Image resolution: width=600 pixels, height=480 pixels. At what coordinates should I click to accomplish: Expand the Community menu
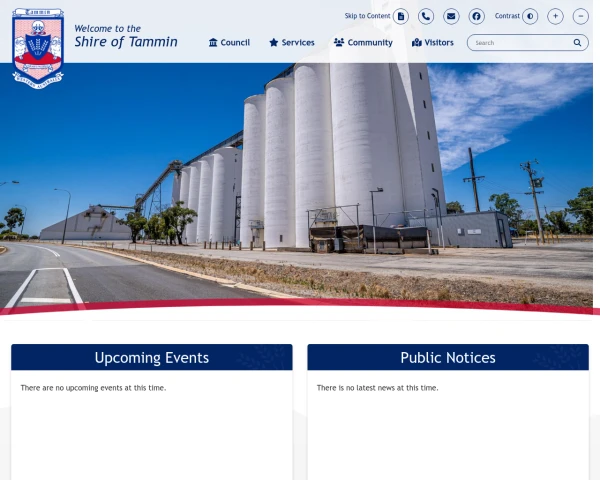coord(363,42)
